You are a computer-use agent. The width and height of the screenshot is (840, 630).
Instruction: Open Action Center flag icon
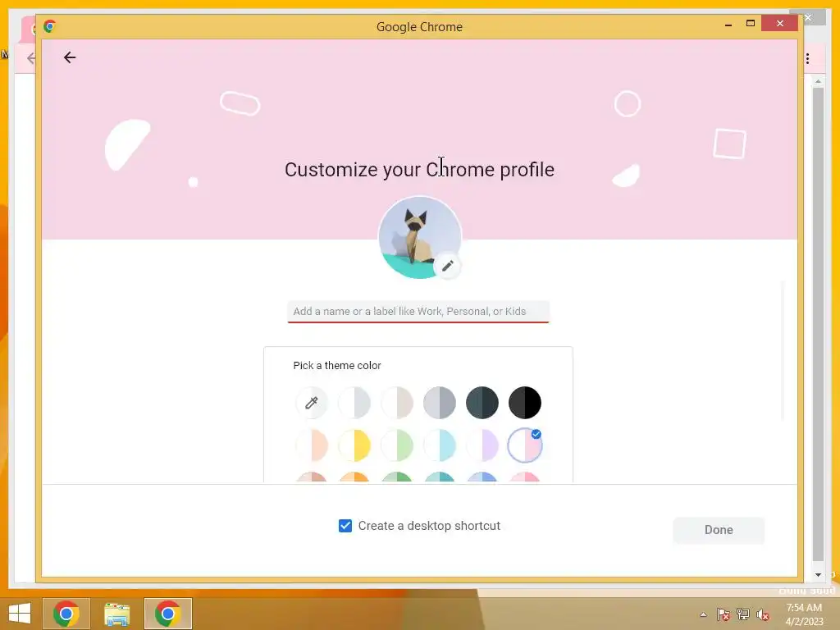point(723,614)
